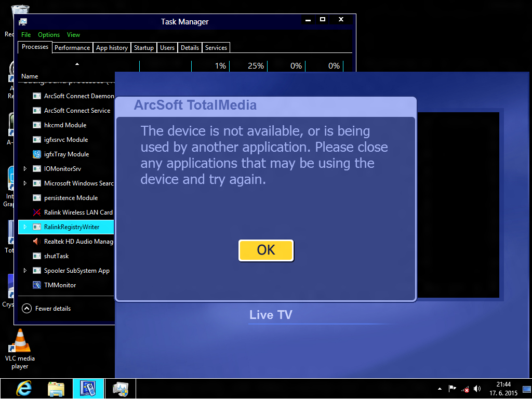Expand the Spooler SubSystem App process

25,270
